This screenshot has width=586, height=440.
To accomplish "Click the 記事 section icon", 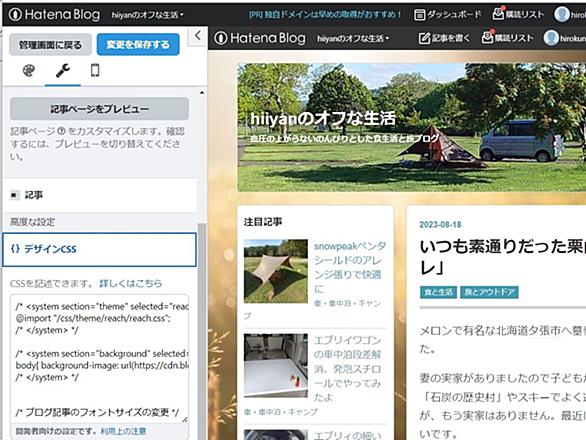I will pos(15,195).
